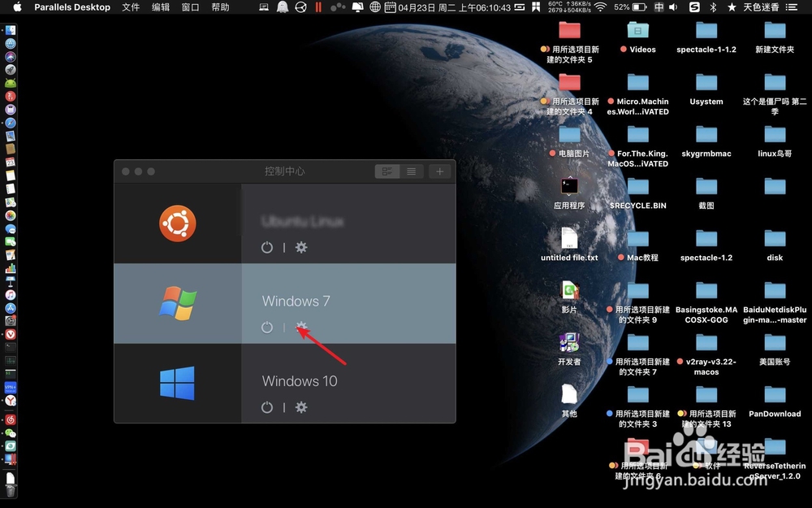Viewport: 812px width, 508px height.
Task: Open settings gear for Ubuntu Linux
Action: [301, 247]
